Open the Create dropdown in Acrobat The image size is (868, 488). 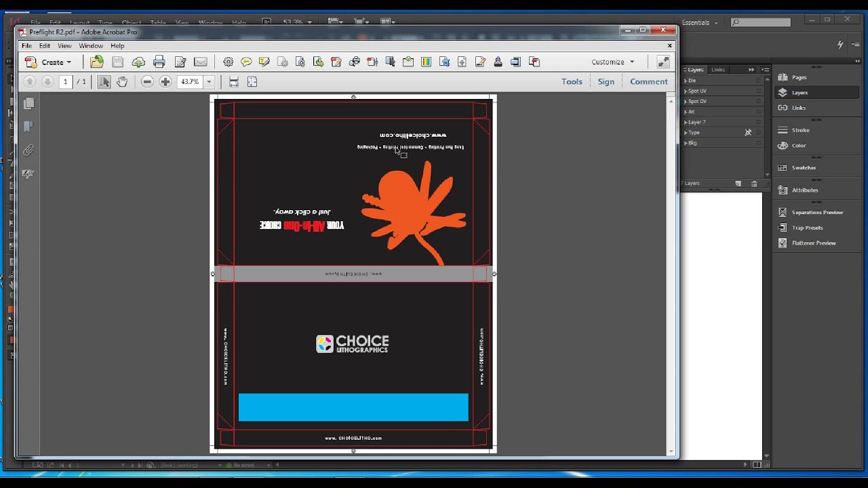[x=49, y=62]
